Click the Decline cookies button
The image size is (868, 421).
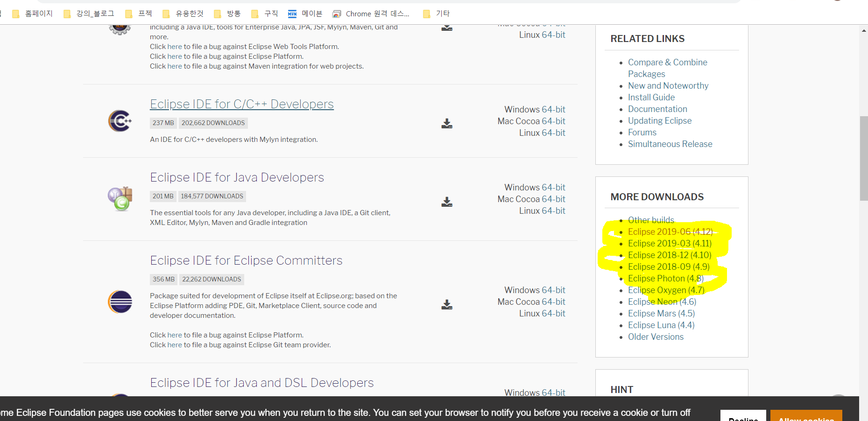(743, 416)
